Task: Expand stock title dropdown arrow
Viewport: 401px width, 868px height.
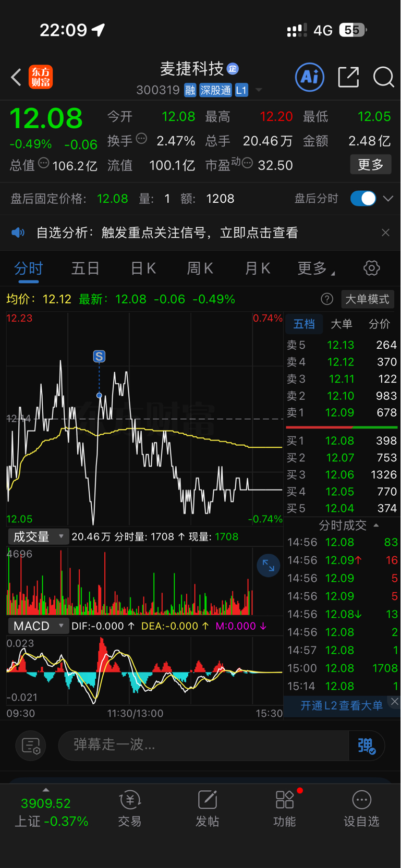Action: click(258, 90)
